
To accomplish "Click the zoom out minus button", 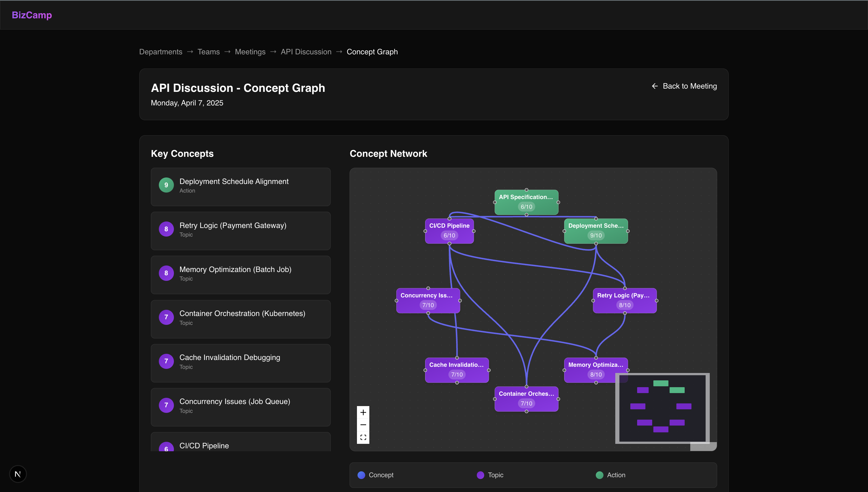I will point(363,425).
